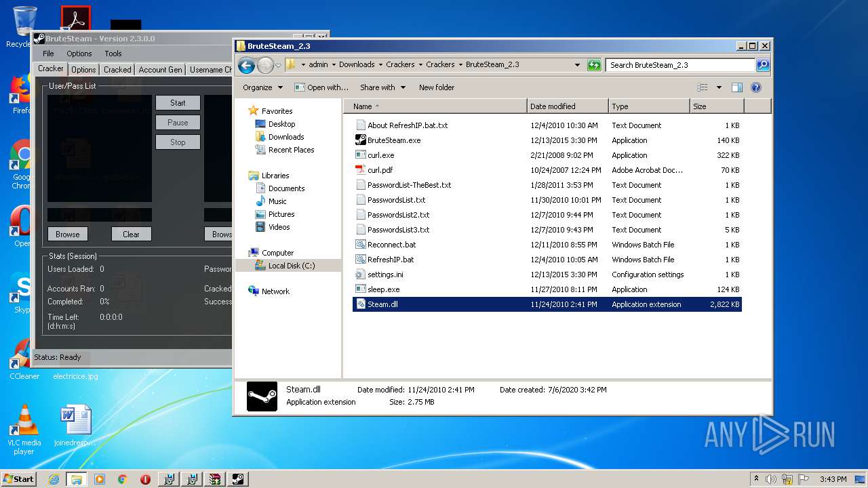868x488 pixels.
Task: Click the Explorer Forward navigation arrow
Action: 265,65
